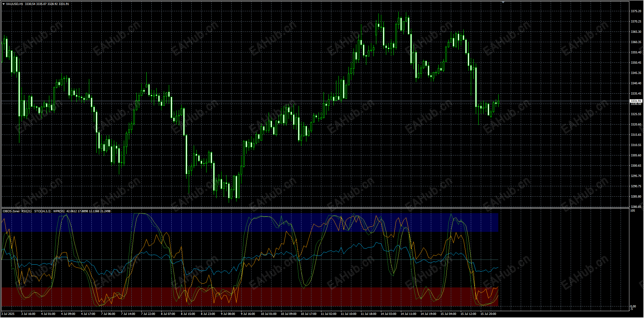The width and height of the screenshot is (644, 318).
Task: Click the 10 Jul 01:00 time label
Action: pos(269,314)
